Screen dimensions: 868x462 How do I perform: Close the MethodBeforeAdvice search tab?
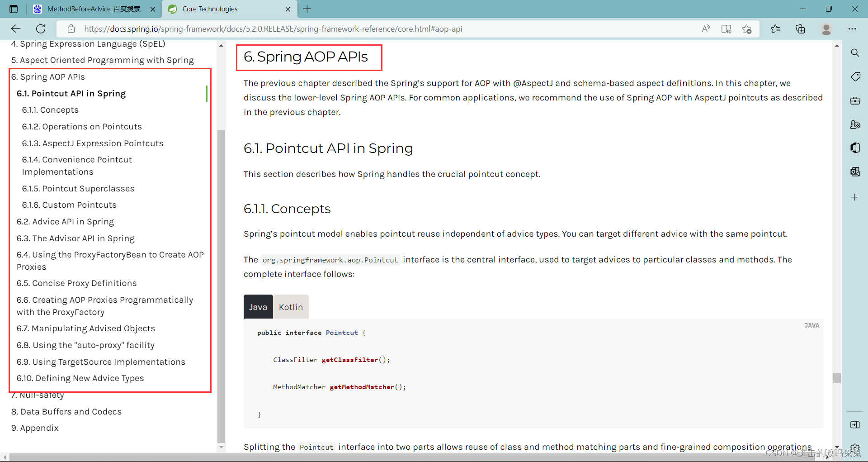(x=153, y=9)
